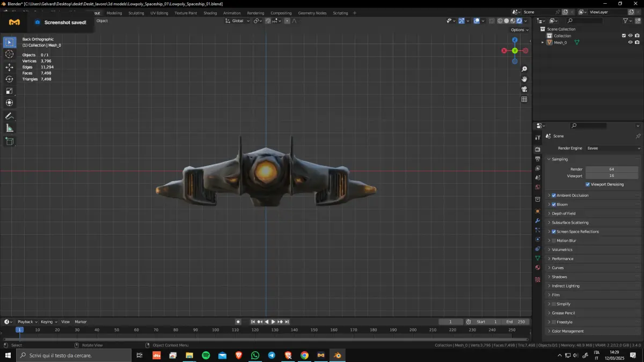Activate the Rotate tool

click(10, 79)
